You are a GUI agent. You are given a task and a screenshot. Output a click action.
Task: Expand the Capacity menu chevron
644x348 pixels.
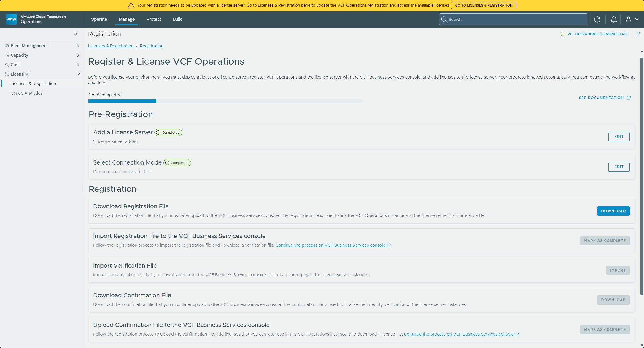tap(78, 55)
